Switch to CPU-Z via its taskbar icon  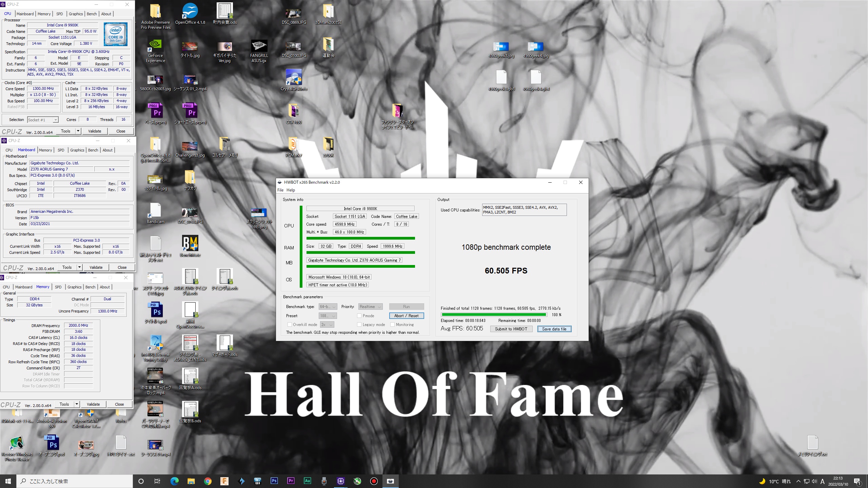(340, 481)
